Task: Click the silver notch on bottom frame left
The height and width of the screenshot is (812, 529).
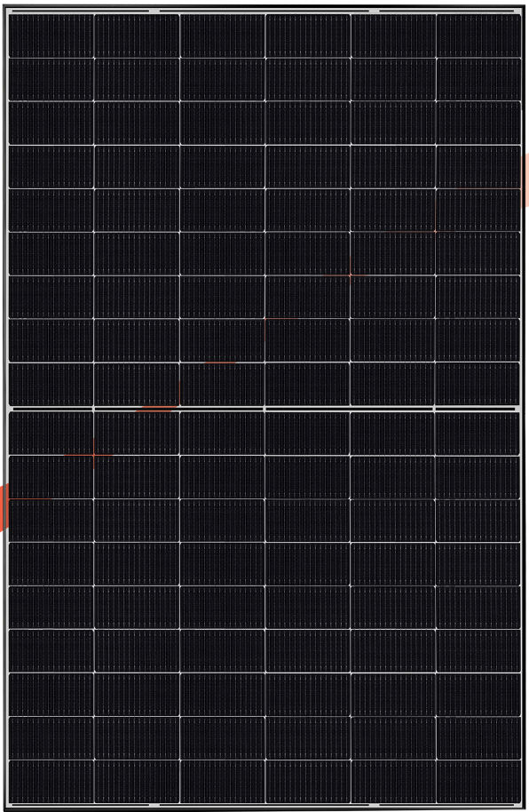Action: point(154,806)
